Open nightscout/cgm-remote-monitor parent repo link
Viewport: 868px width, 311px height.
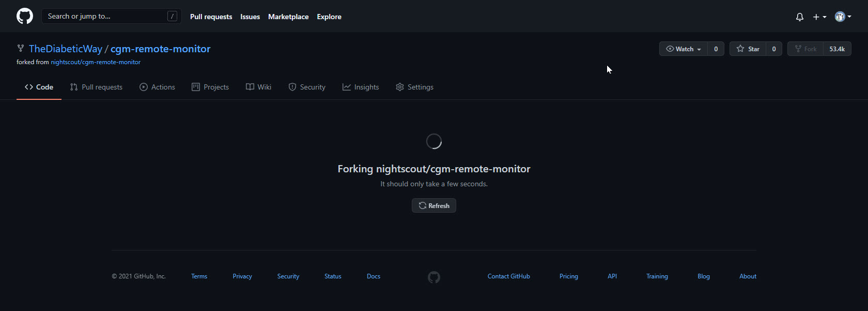(x=96, y=62)
